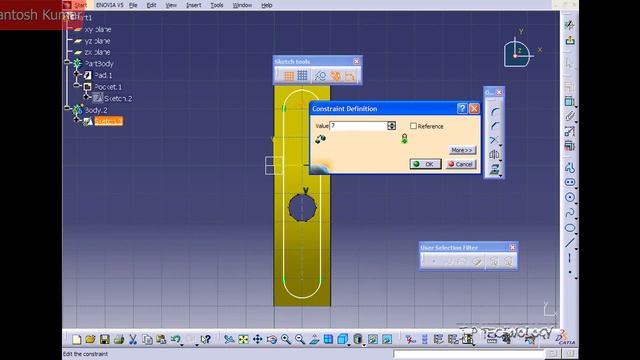Open the File menu

coord(133,5)
